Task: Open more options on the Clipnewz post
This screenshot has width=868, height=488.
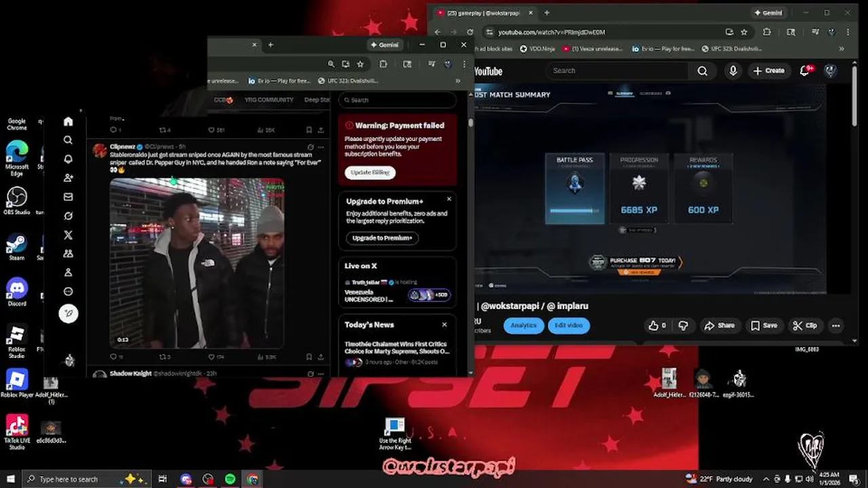Action: [x=321, y=146]
